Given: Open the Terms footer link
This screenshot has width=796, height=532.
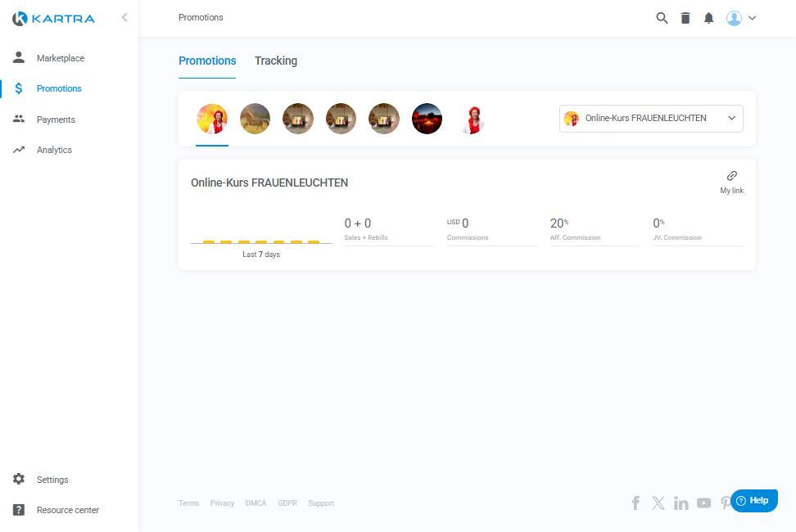Looking at the screenshot, I should [189, 503].
